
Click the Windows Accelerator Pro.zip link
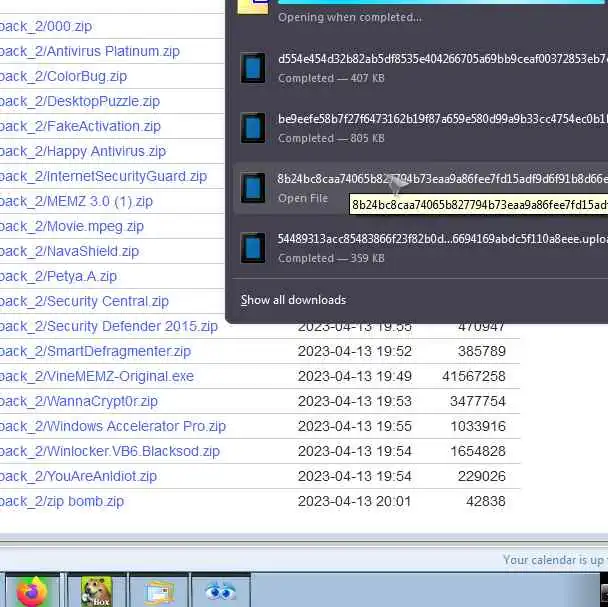point(112,426)
